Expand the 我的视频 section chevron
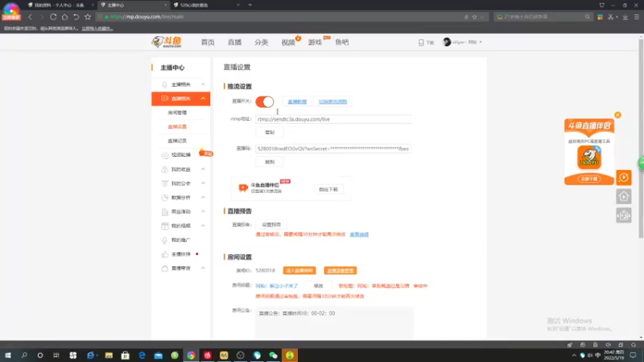The height and width of the screenshot is (362, 644). [x=203, y=226]
